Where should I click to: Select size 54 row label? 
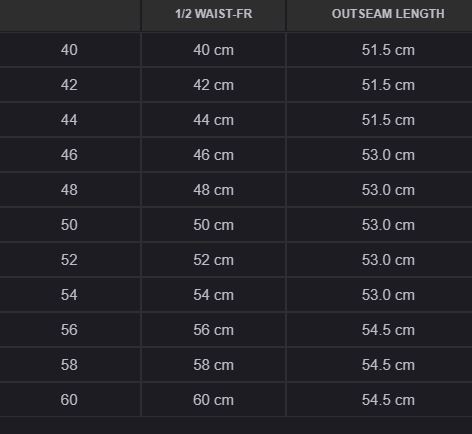(69, 295)
